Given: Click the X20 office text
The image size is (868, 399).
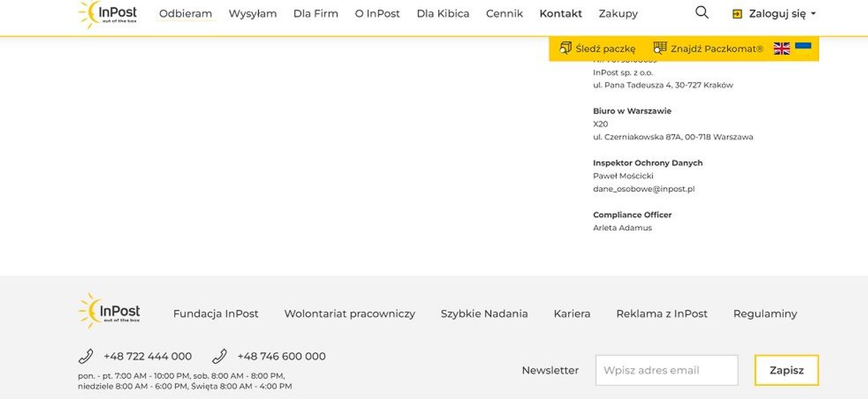Looking at the screenshot, I should (600, 124).
